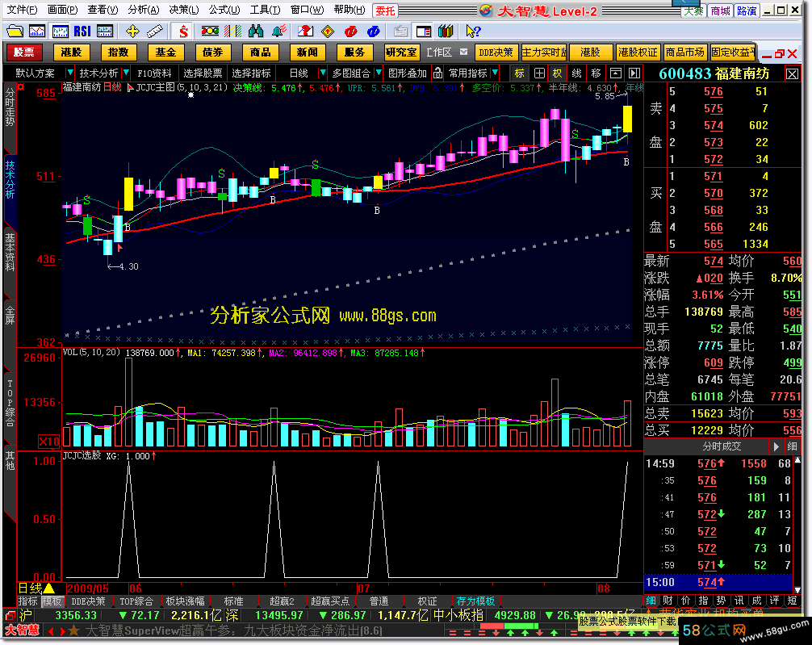This screenshot has height=645, width=812.
Task: Select the 存为模板 tab
Action: pyautogui.click(x=475, y=601)
